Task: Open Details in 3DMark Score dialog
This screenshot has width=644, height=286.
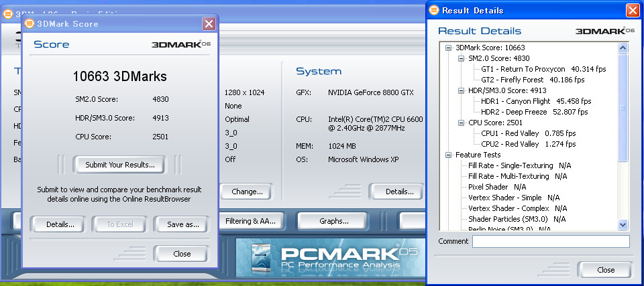Action: 60,224
